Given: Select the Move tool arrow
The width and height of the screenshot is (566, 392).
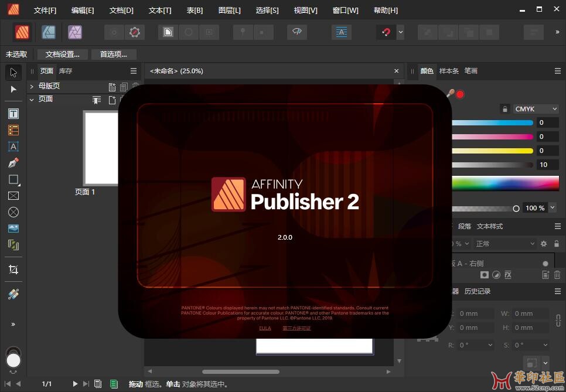Looking at the screenshot, I should coord(13,73).
